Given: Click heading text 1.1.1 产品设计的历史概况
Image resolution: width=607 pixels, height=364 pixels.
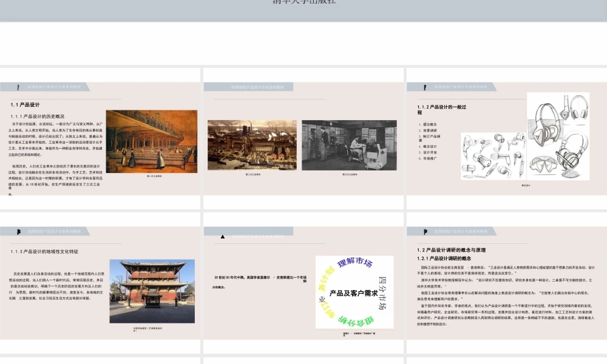Looking at the screenshot, I should click(38, 116).
